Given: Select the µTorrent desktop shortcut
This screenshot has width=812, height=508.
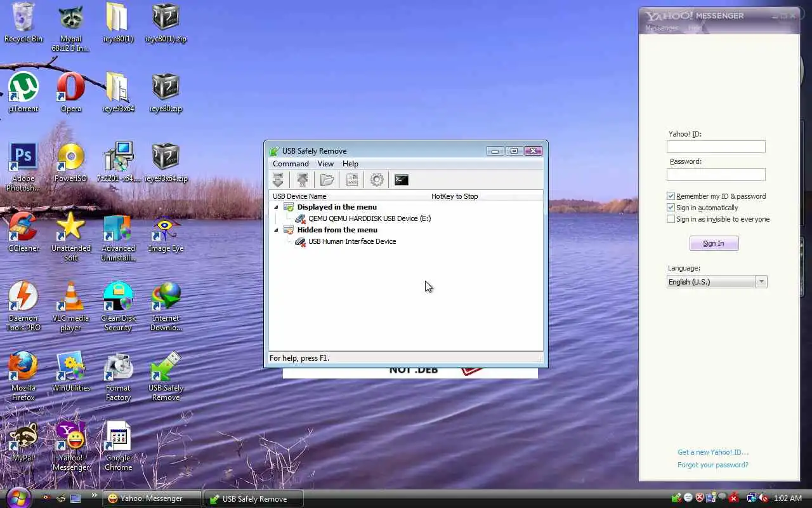Looking at the screenshot, I should [x=23, y=93].
